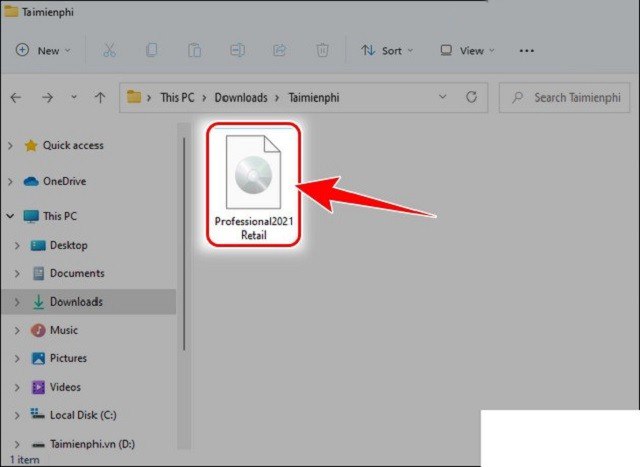This screenshot has height=467, width=640.
Task: Click the Copy icon in toolbar
Action: (x=152, y=50)
